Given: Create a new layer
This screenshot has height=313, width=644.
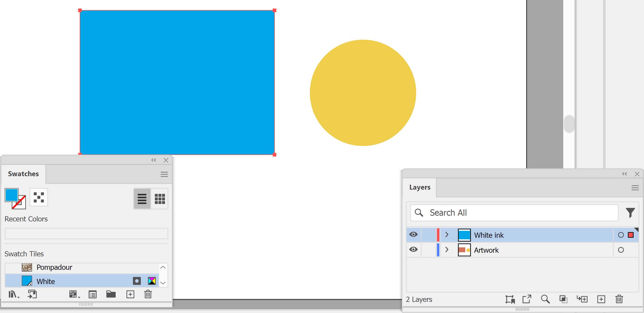Looking at the screenshot, I should pos(601,299).
